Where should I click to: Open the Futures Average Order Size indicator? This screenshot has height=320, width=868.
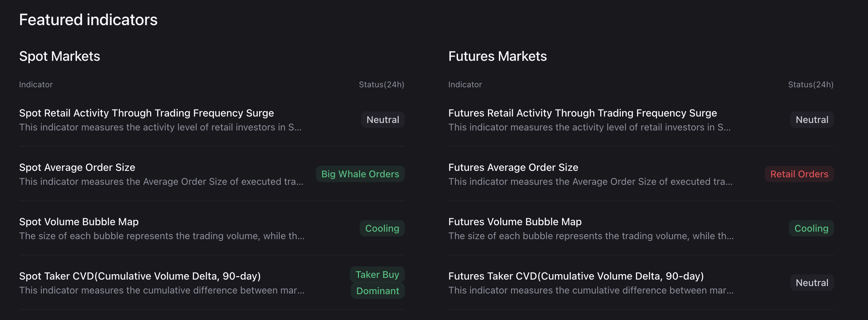(513, 167)
